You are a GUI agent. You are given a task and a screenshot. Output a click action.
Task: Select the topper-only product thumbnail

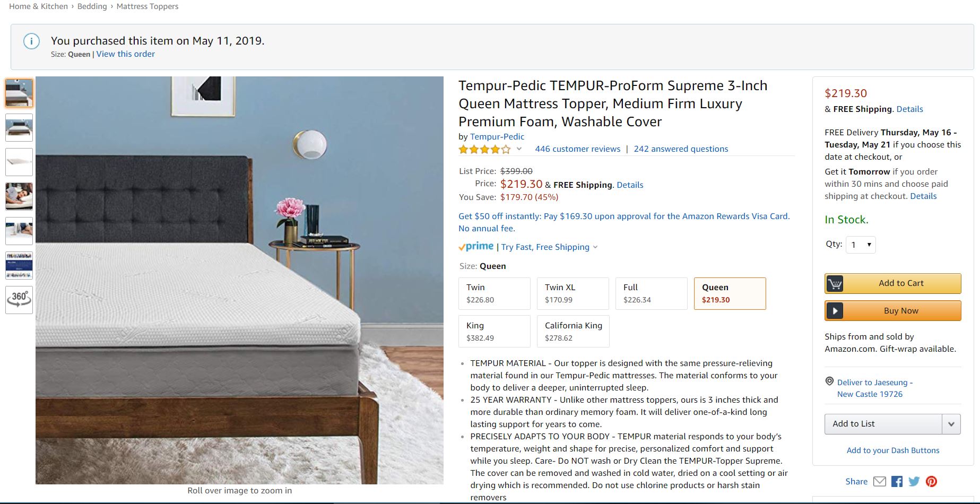[19, 162]
